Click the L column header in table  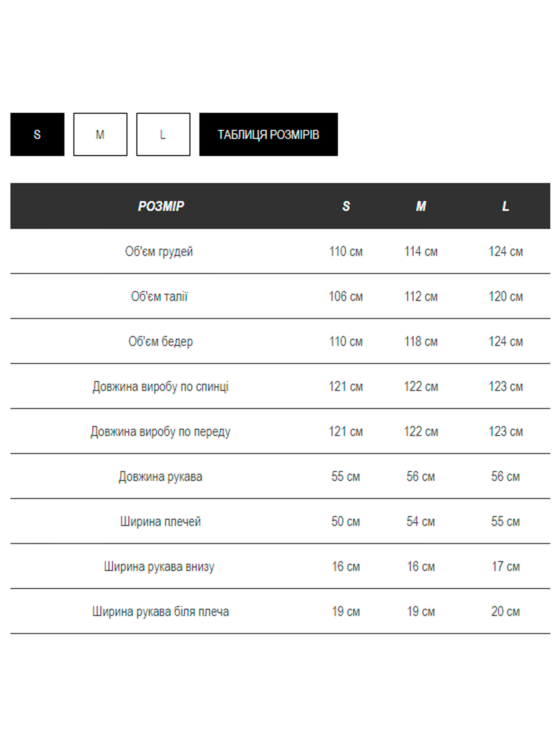pyautogui.click(x=505, y=206)
